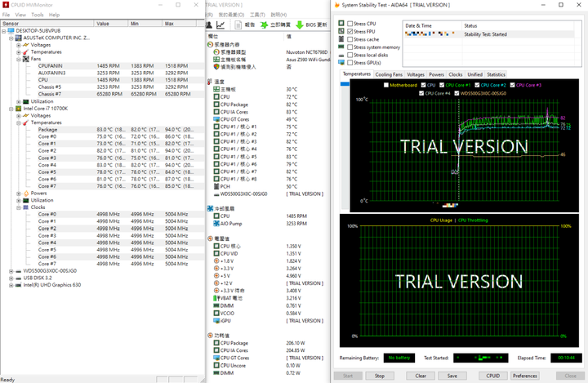Click the shield icon for chassis intrusion row
Image resolution: width=588 pixels, height=383 pixels.
pos(216,67)
